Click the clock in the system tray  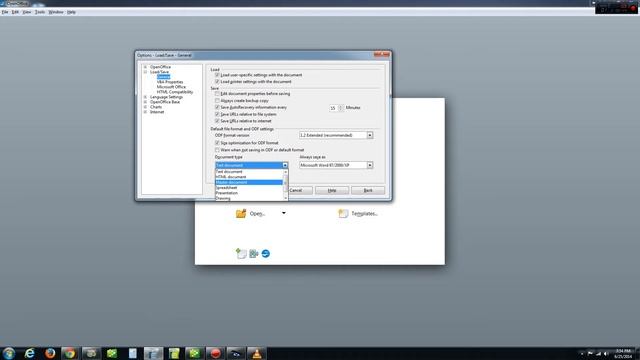[623, 353]
